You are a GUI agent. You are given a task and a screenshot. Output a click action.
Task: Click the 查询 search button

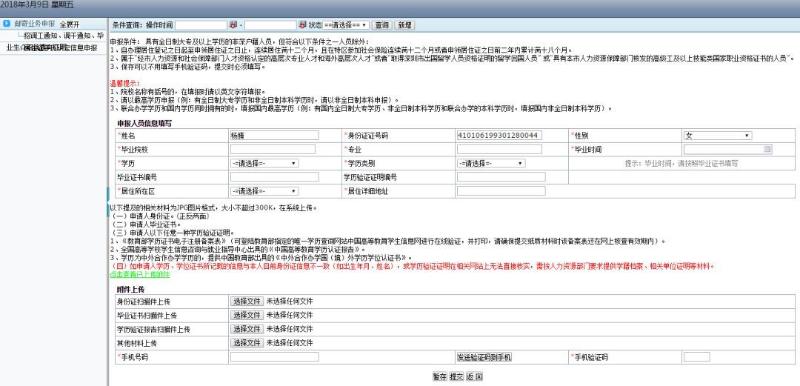pos(382,25)
